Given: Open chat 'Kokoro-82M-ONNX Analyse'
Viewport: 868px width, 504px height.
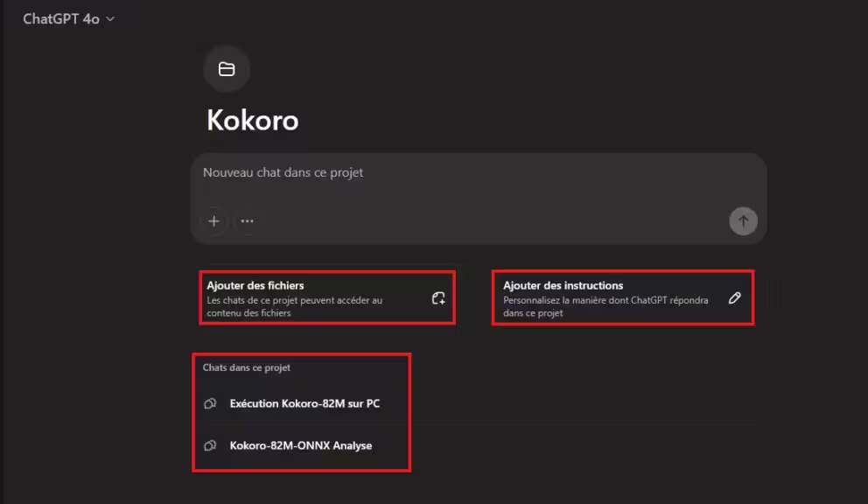Looking at the screenshot, I should click(301, 445).
